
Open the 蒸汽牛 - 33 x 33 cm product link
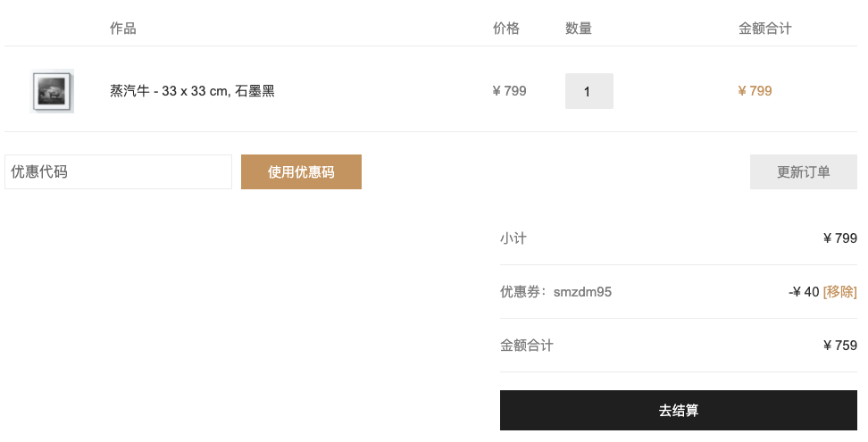coord(192,91)
